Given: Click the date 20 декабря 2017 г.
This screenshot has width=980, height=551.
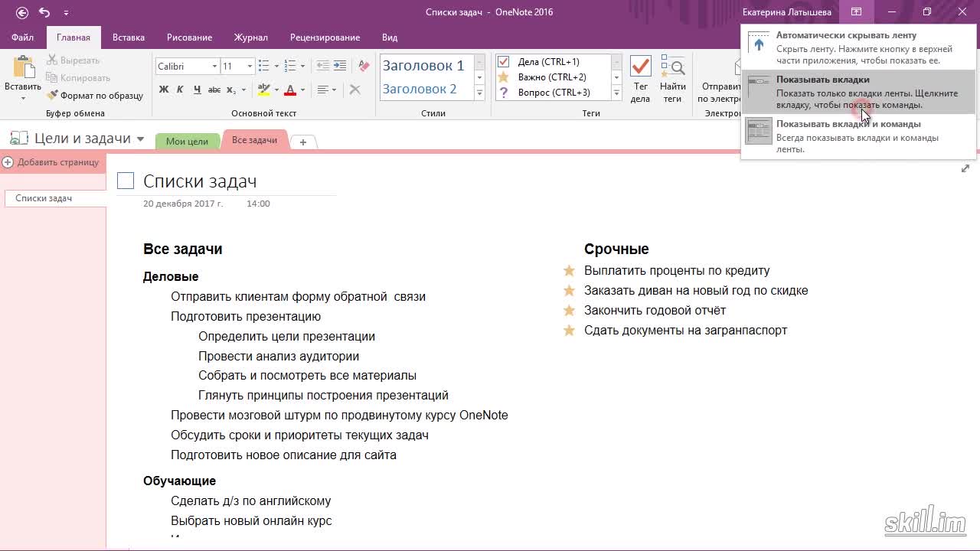Looking at the screenshot, I should [183, 204].
